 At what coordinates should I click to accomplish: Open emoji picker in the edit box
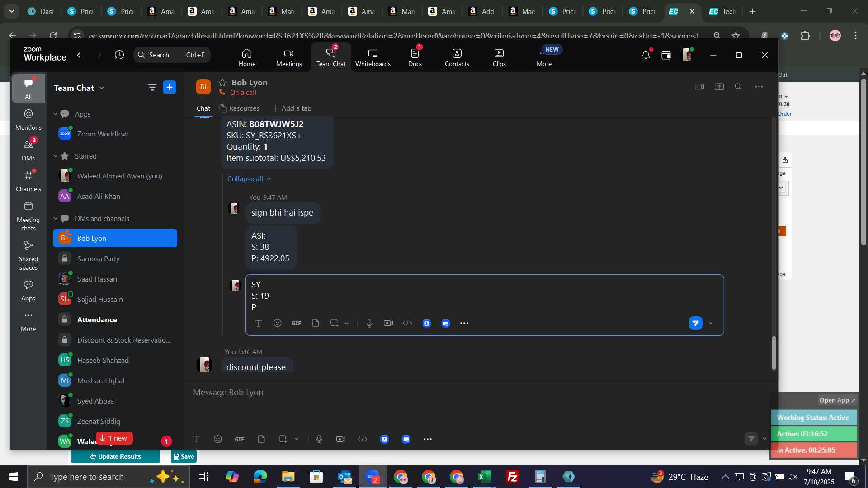(277, 323)
